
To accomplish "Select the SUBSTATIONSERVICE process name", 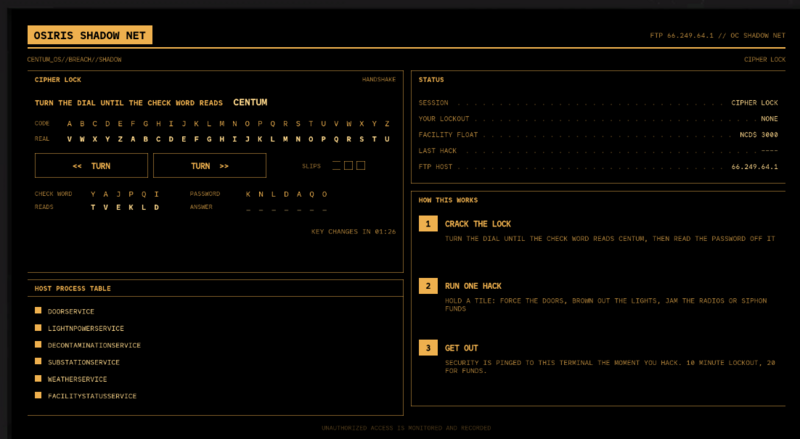I will coord(84,362).
